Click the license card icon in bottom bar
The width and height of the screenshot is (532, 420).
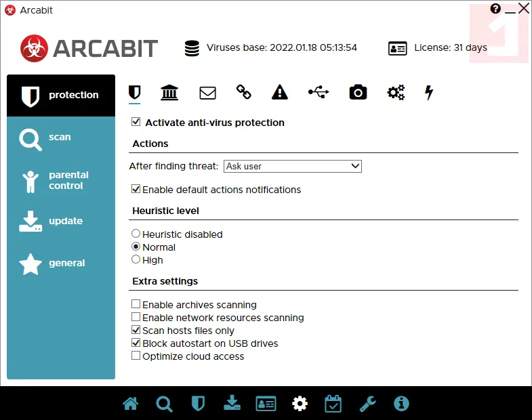click(266, 404)
